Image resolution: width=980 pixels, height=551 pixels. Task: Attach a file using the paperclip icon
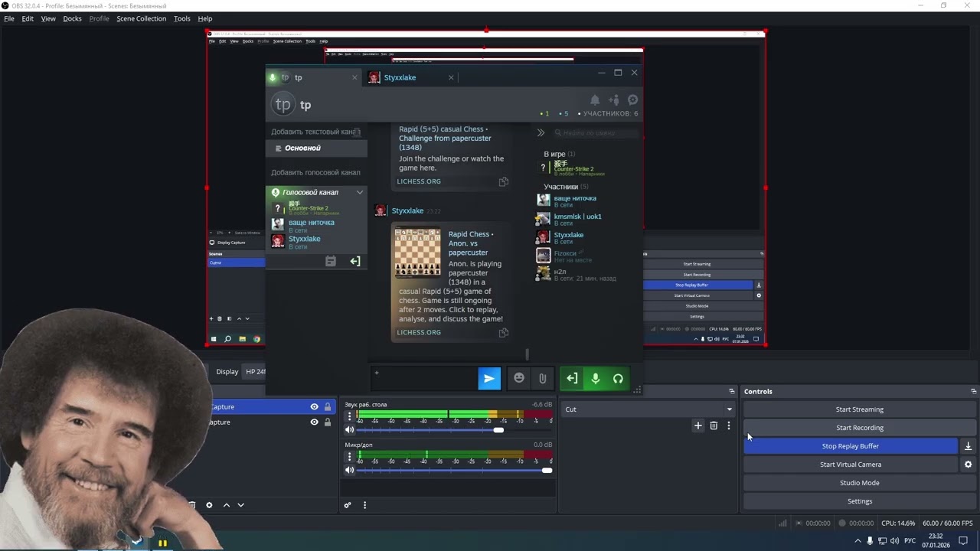(x=542, y=378)
